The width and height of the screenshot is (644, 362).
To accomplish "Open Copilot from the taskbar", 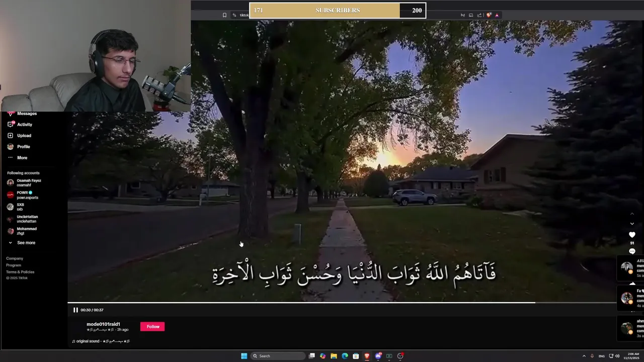I will tap(323, 356).
